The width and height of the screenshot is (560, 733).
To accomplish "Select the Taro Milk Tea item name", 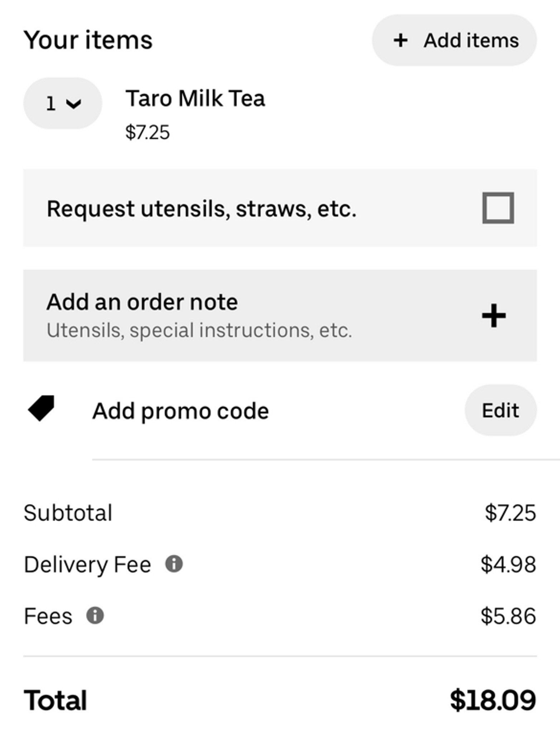I will [x=195, y=98].
